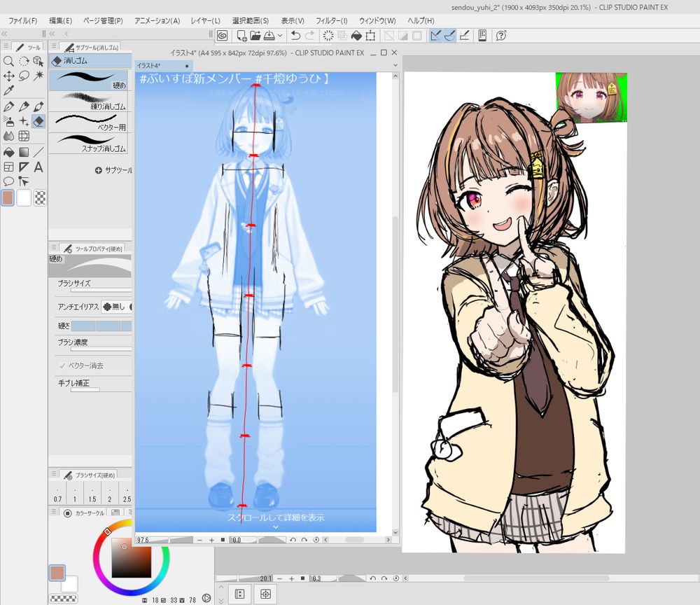The height and width of the screenshot is (605, 700).
Task: Select the スナップ消しゴム sub tool
Action: pyautogui.click(x=88, y=144)
